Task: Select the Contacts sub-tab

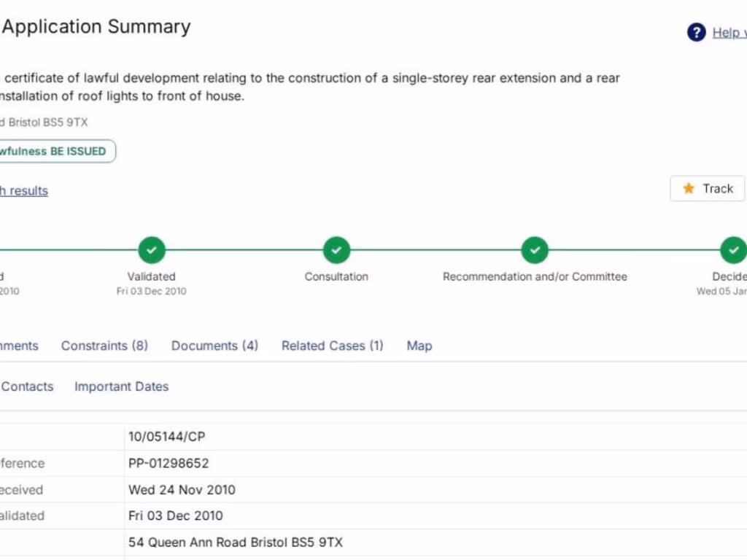Action: [x=27, y=386]
